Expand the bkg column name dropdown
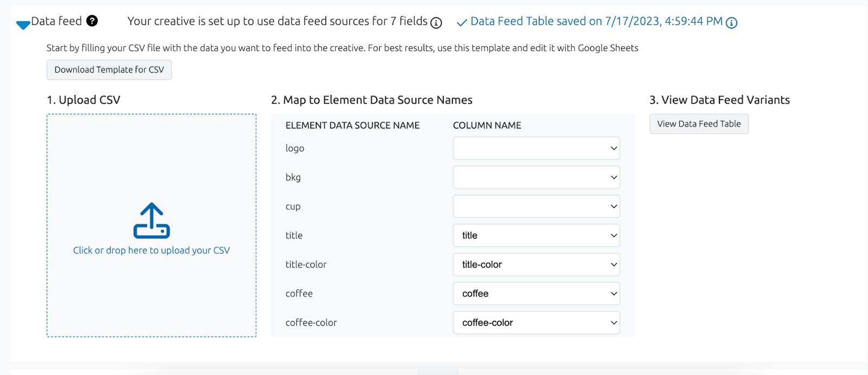Image resolution: width=868 pixels, height=375 pixels. point(536,177)
